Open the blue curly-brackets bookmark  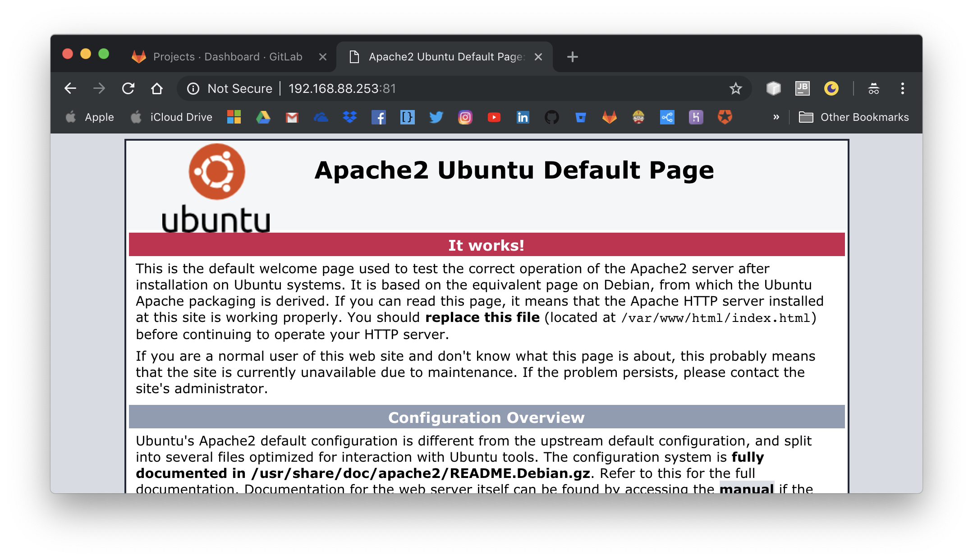click(x=408, y=117)
